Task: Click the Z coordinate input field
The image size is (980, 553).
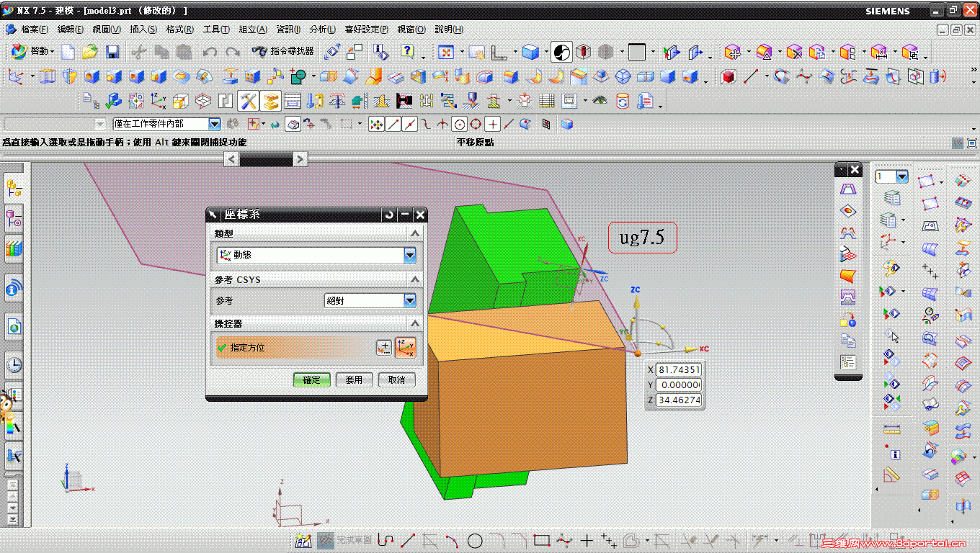Action: (x=679, y=400)
